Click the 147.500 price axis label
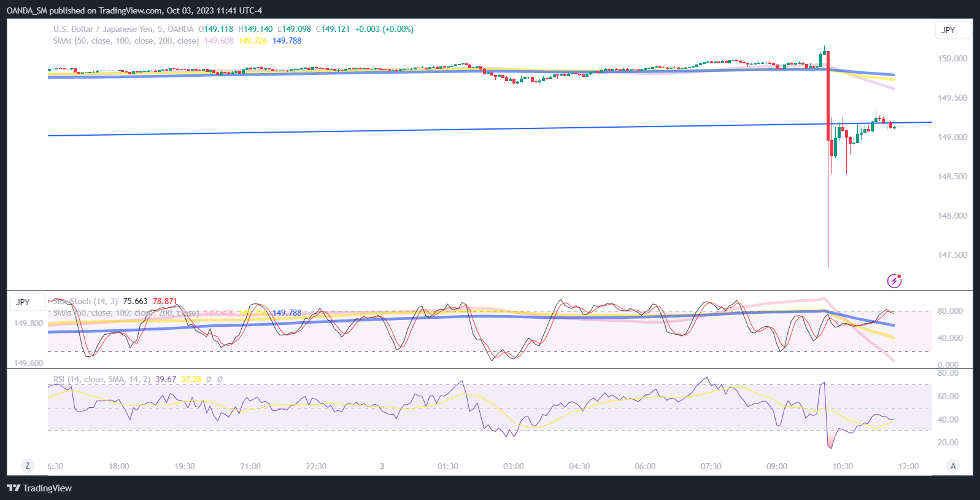Screen dimensions: 980x500 pos(952,255)
